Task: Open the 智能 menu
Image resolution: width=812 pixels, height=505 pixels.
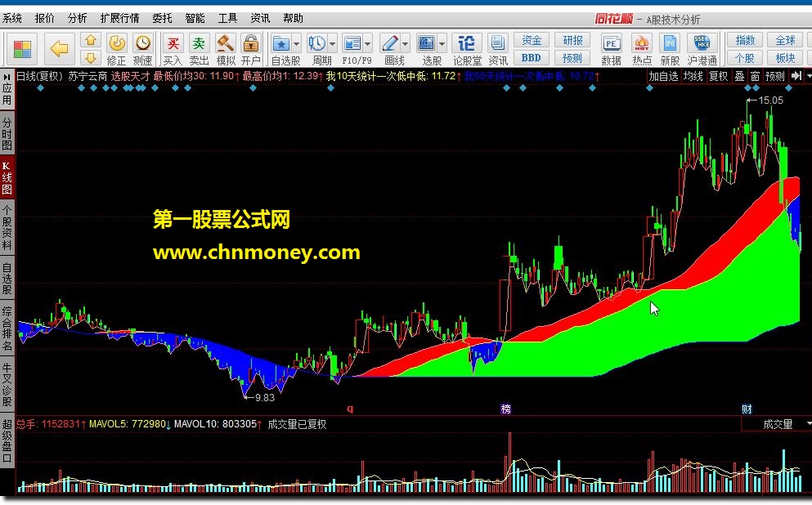Action: coord(195,18)
